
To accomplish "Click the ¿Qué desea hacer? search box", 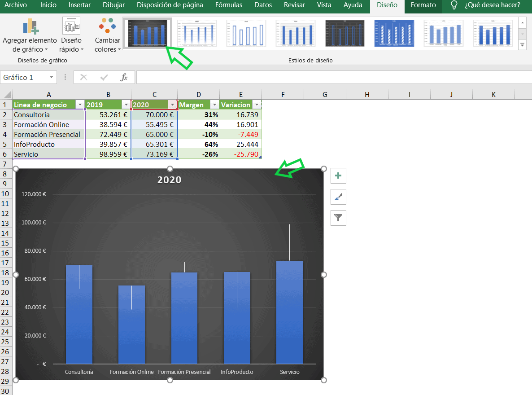I will (x=493, y=5).
